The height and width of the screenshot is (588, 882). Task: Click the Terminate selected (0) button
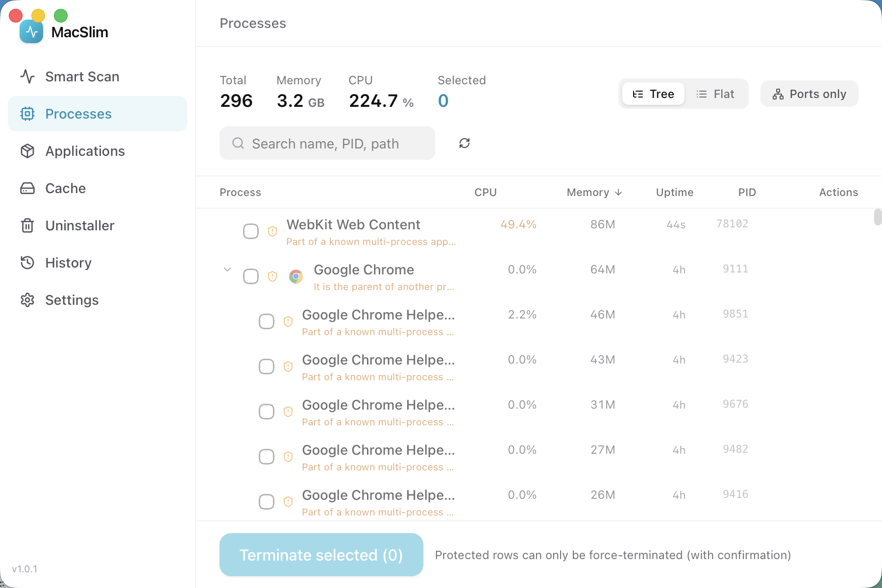tap(321, 555)
